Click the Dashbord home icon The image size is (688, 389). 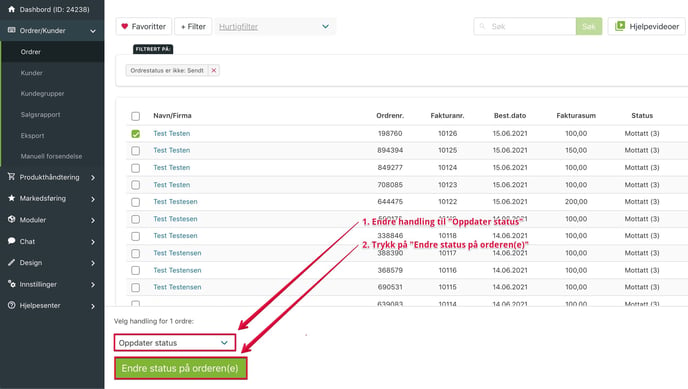tap(11, 9)
